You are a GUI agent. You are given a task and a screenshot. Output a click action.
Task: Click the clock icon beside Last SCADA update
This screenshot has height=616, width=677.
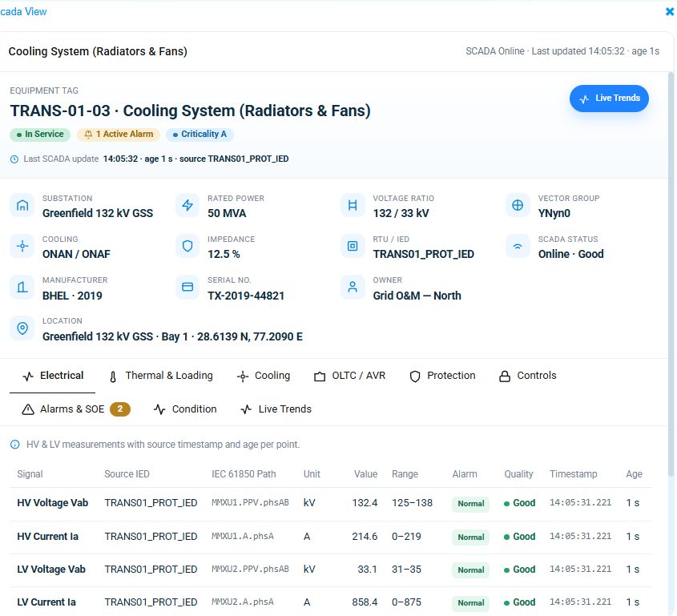(14, 159)
